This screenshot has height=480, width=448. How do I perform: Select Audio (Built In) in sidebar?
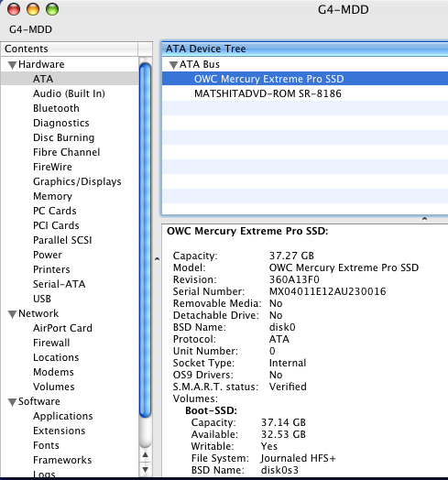point(69,93)
